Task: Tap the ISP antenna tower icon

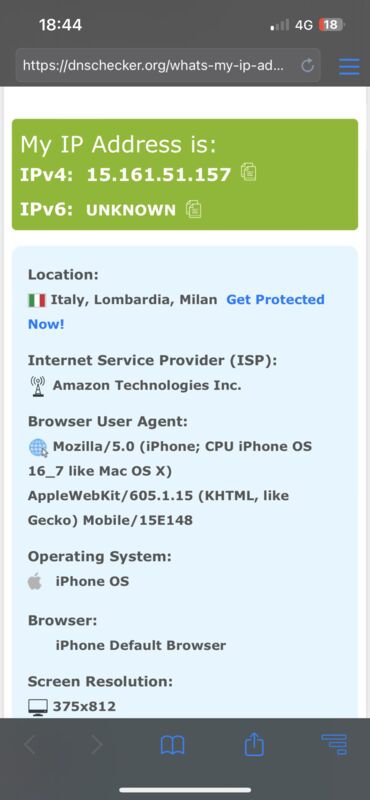Action: pyautogui.click(x=38, y=386)
